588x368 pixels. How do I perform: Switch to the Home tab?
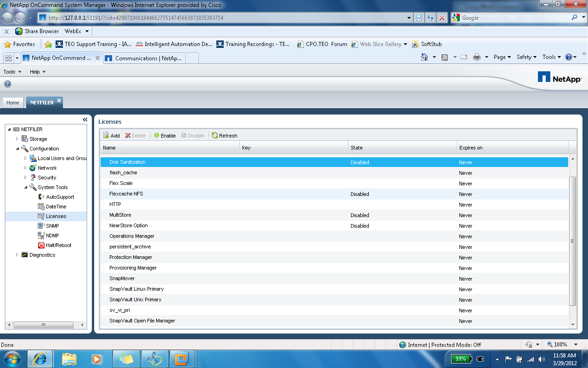(x=13, y=103)
